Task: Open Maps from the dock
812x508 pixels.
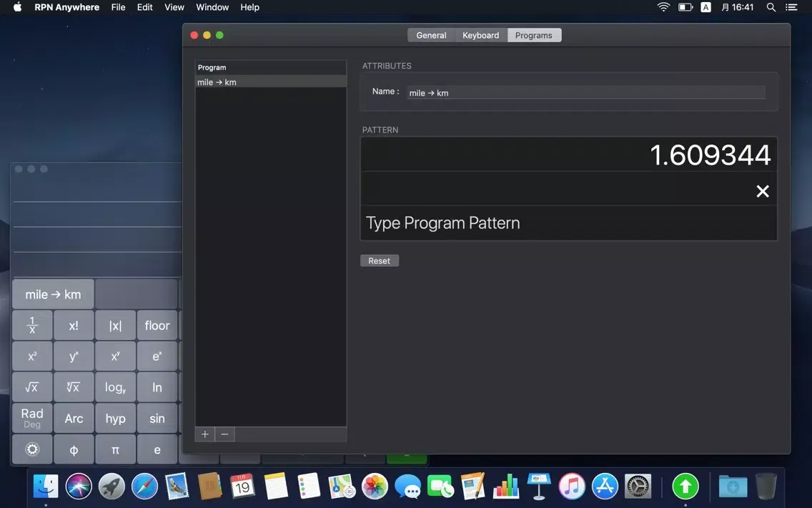Action: tap(342, 487)
